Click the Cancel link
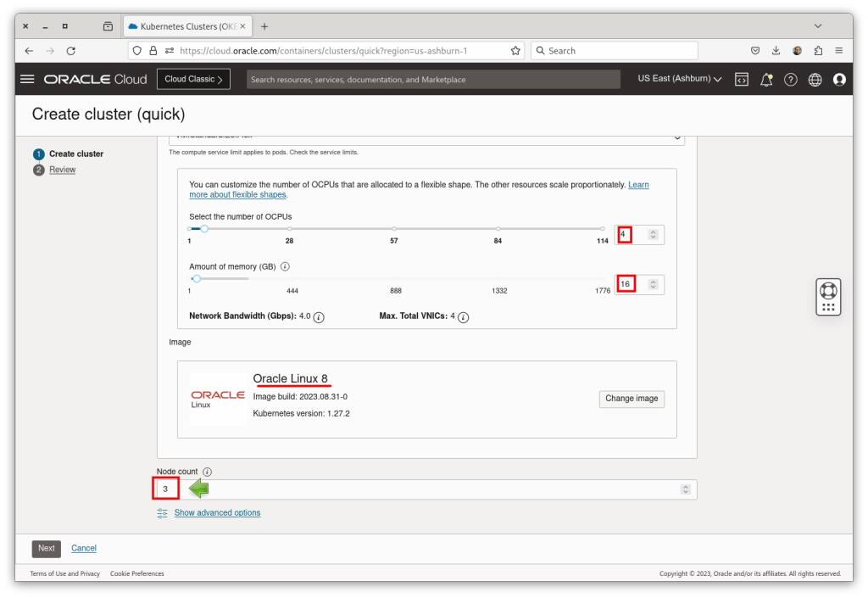This screenshot has height=598, width=868. pos(84,548)
